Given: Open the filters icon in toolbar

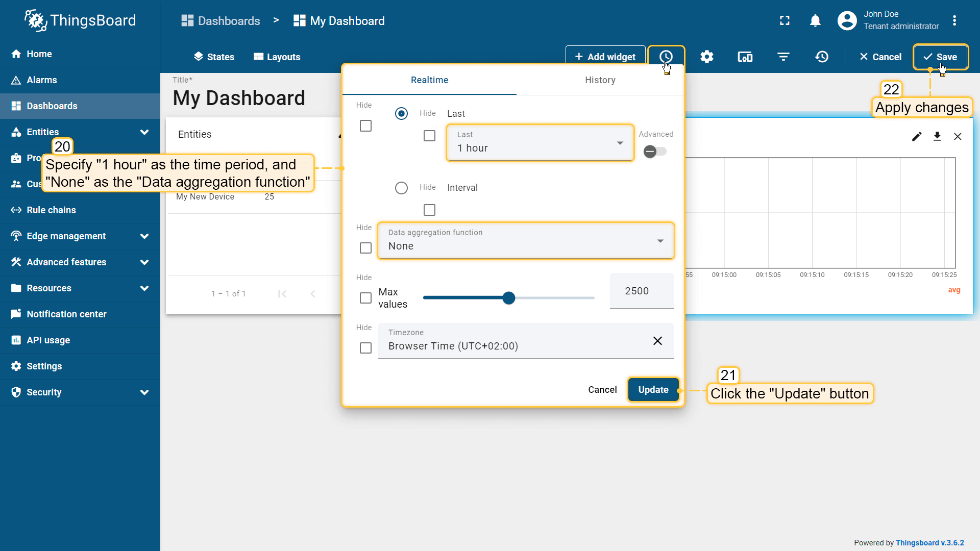Looking at the screenshot, I should 783,57.
